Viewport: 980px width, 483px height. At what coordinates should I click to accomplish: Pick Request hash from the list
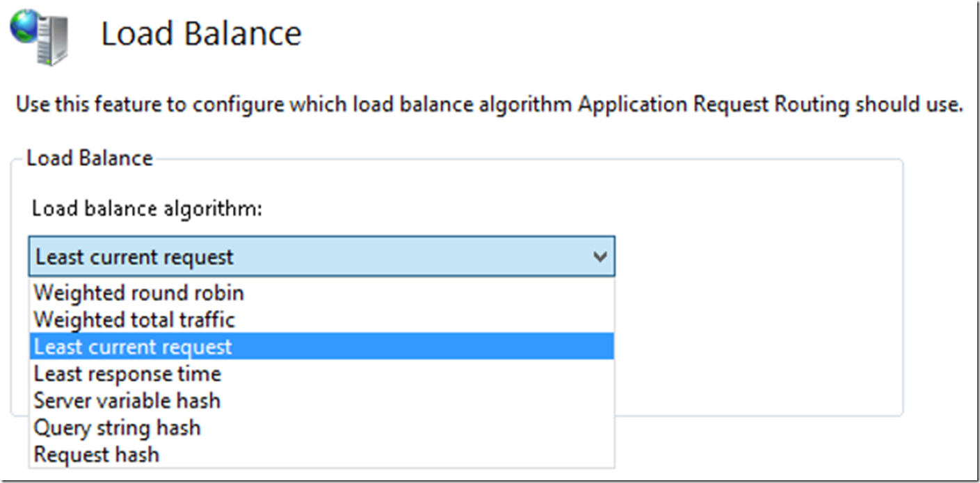tap(97, 455)
